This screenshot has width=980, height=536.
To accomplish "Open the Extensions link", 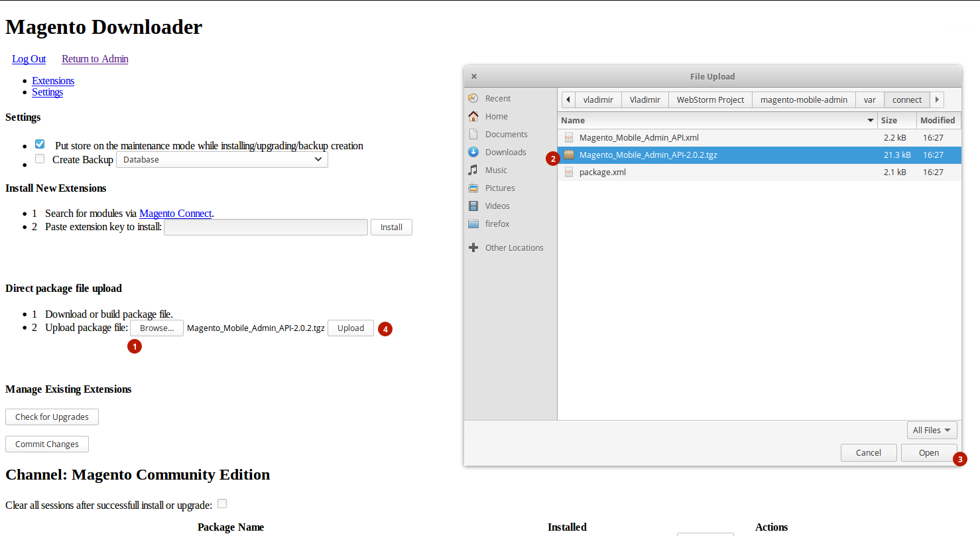I will [53, 80].
